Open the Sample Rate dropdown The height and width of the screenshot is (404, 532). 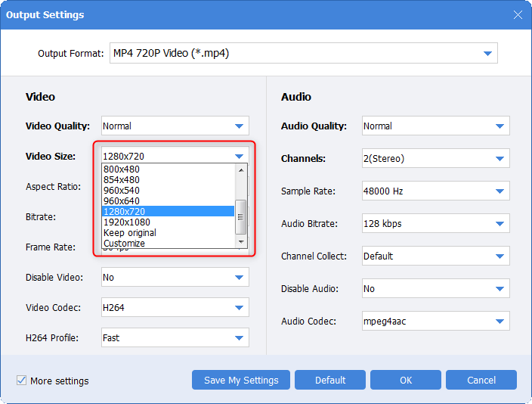click(435, 191)
